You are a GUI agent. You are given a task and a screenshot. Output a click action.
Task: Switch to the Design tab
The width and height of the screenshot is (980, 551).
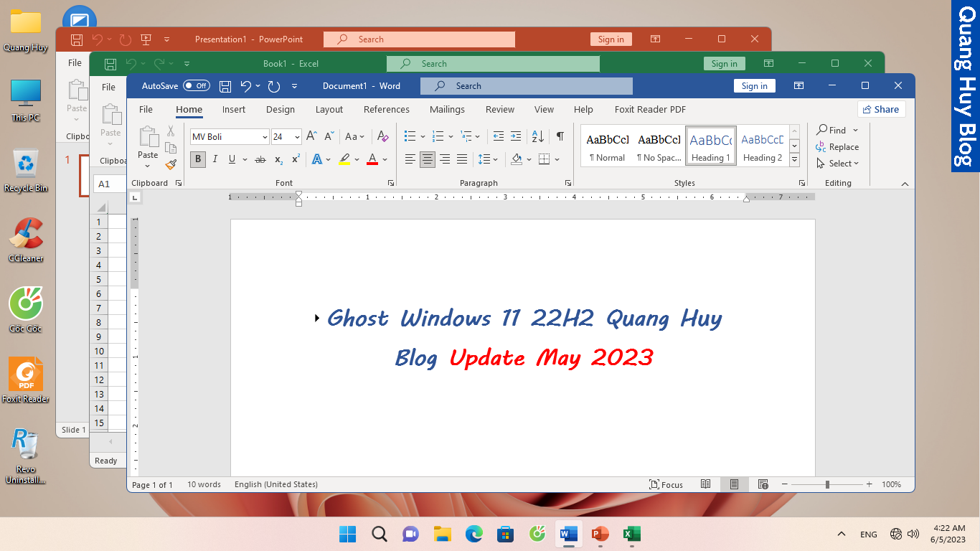281,110
